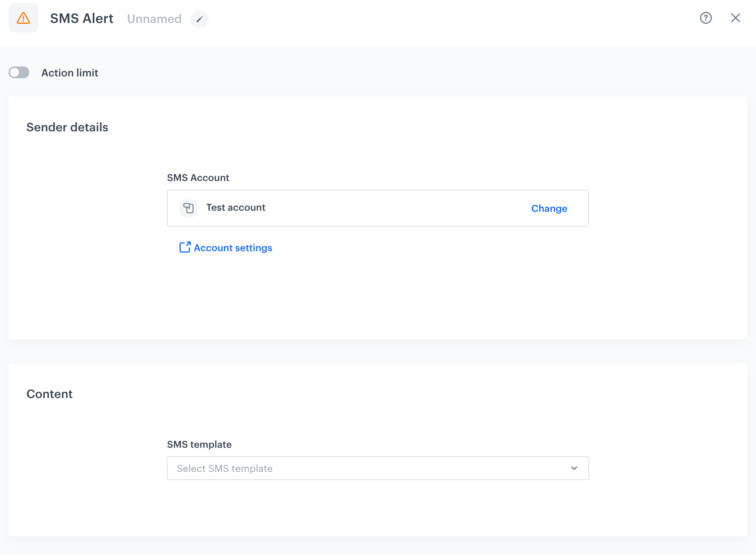Screen dimensions: 756x555
Task: Click the Account settings external link icon
Action: point(185,247)
